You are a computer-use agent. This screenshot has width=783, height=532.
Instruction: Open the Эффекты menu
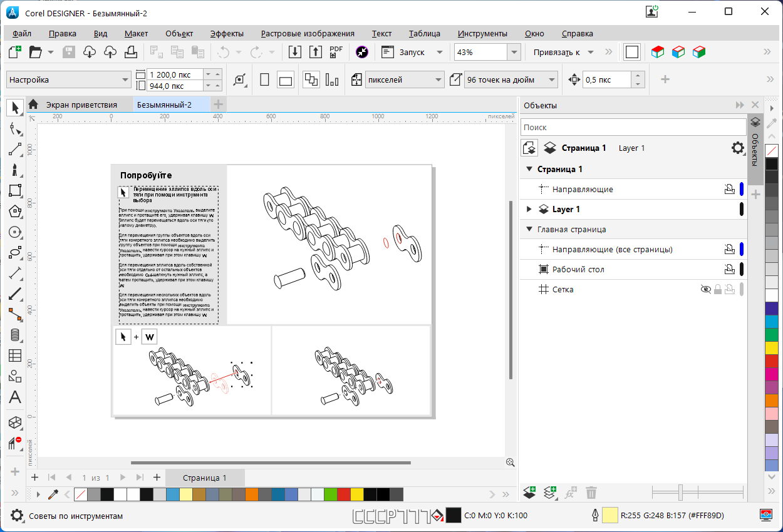[x=227, y=34]
